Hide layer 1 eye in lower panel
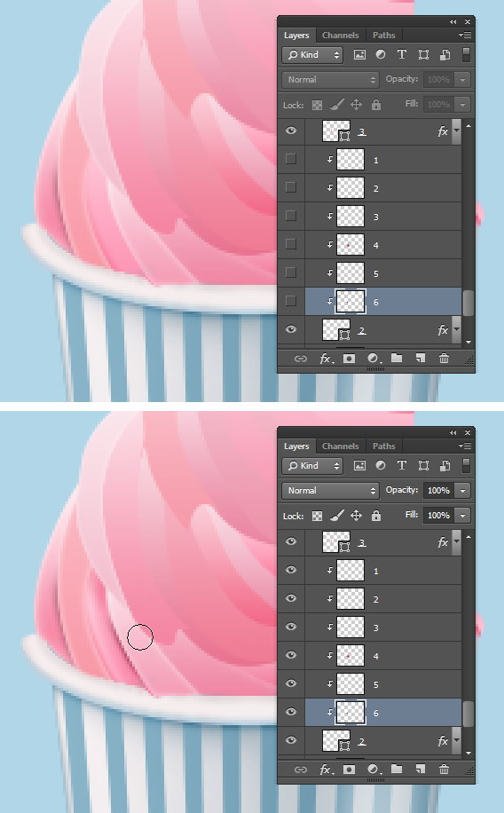This screenshot has width=504, height=813. (x=291, y=569)
